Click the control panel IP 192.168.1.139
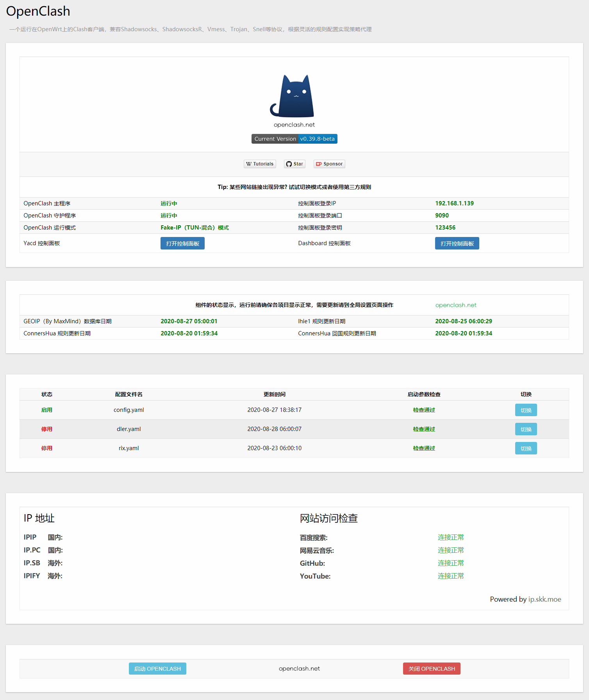The image size is (589, 700). 454,203
